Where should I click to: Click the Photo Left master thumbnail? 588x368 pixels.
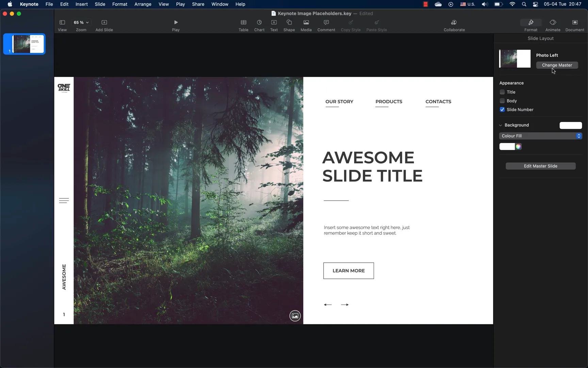point(515,59)
